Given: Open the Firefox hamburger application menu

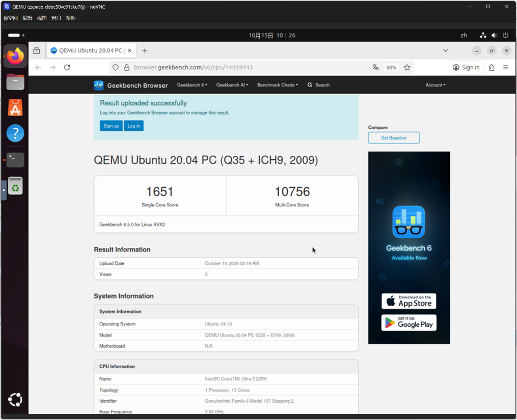Looking at the screenshot, I should point(505,67).
